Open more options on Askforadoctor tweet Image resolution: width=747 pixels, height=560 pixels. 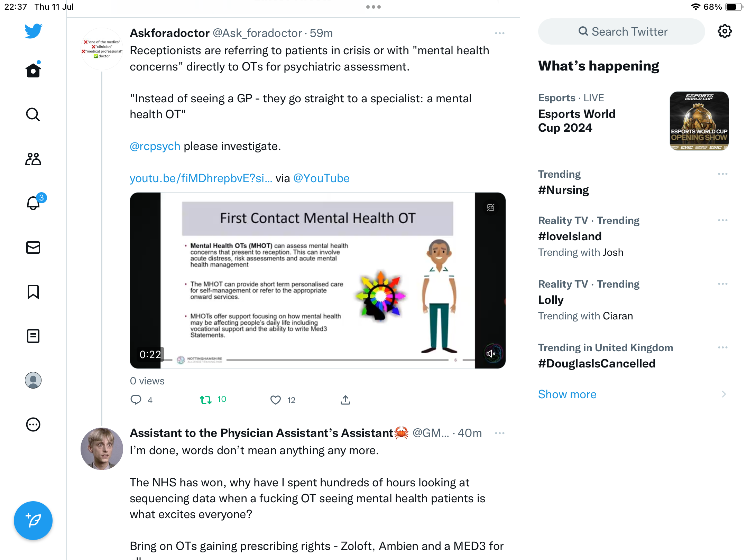pos(499,33)
